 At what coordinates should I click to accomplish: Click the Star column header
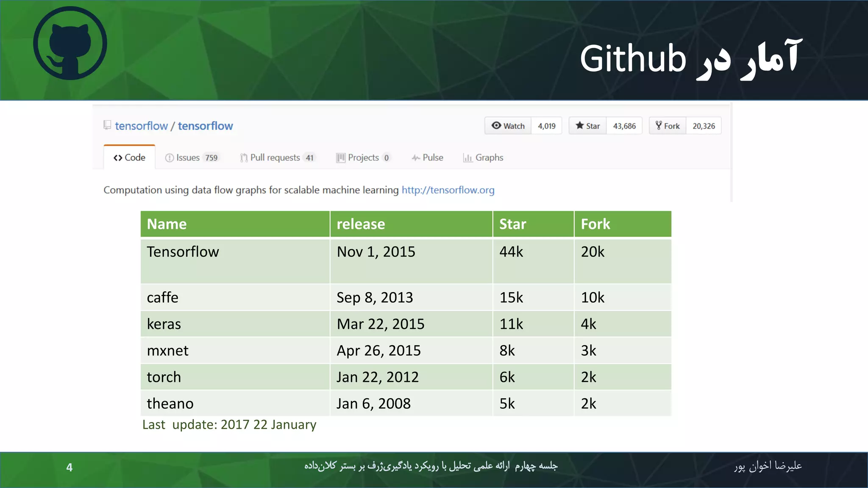pos(533,224)
